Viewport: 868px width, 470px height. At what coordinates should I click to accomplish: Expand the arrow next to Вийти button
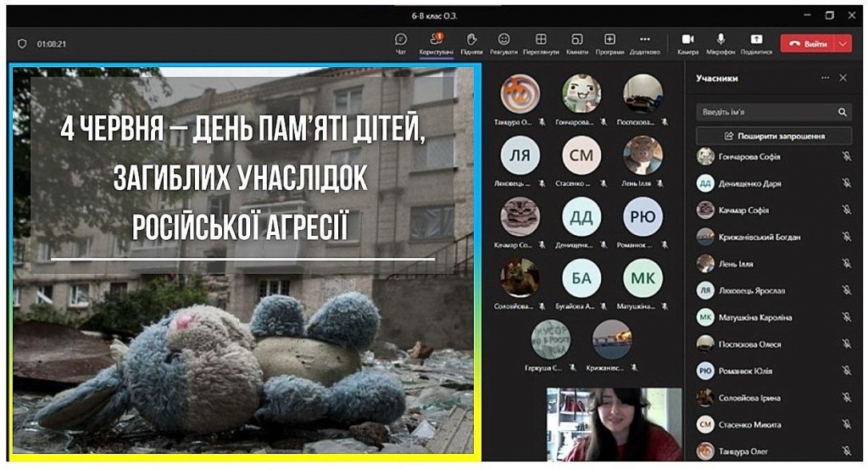click(x=843, y=43)
